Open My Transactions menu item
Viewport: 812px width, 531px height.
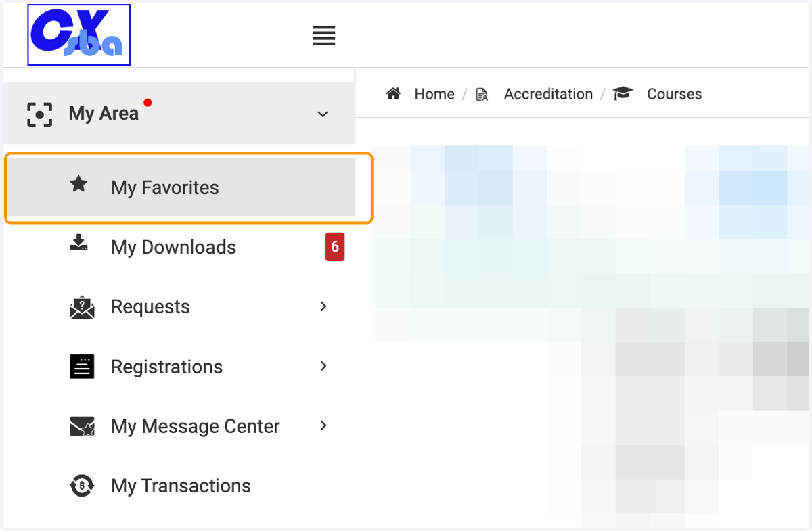(180, 486)
